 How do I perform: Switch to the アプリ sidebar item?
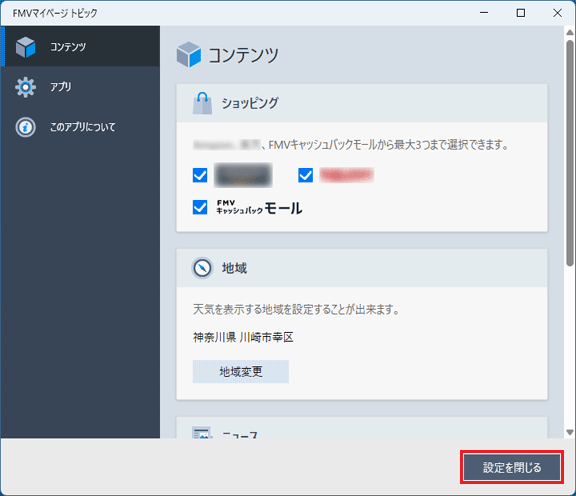[80, 87]
